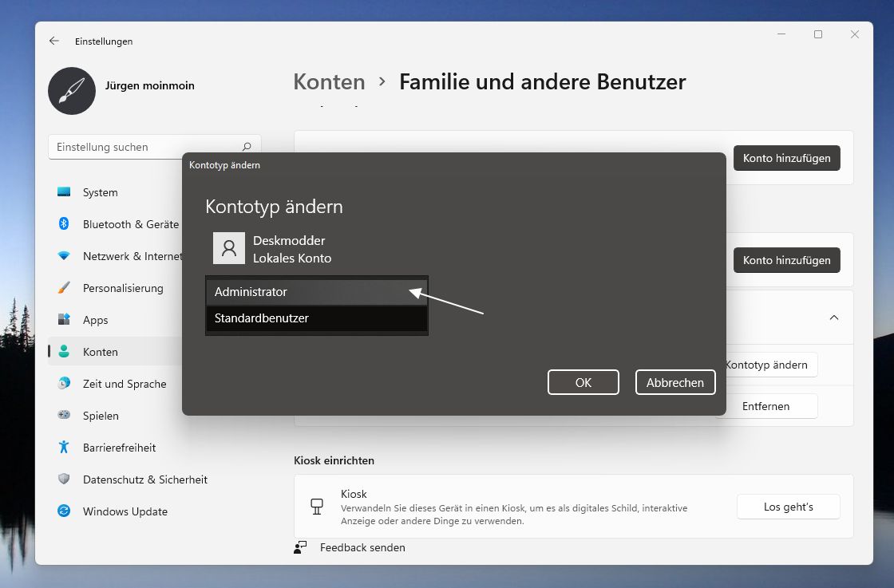Click the Einstellung suchen search field
894x588 pixels.
[x=148, y=147]
